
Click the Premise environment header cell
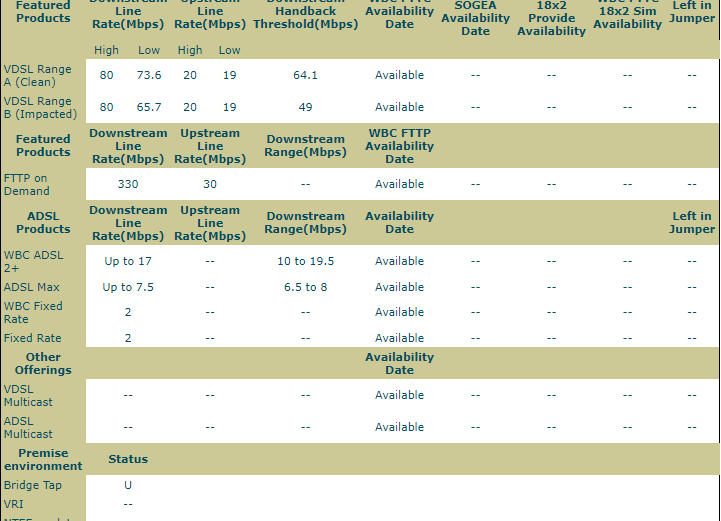pyautogui.click(x=43, y=460)
